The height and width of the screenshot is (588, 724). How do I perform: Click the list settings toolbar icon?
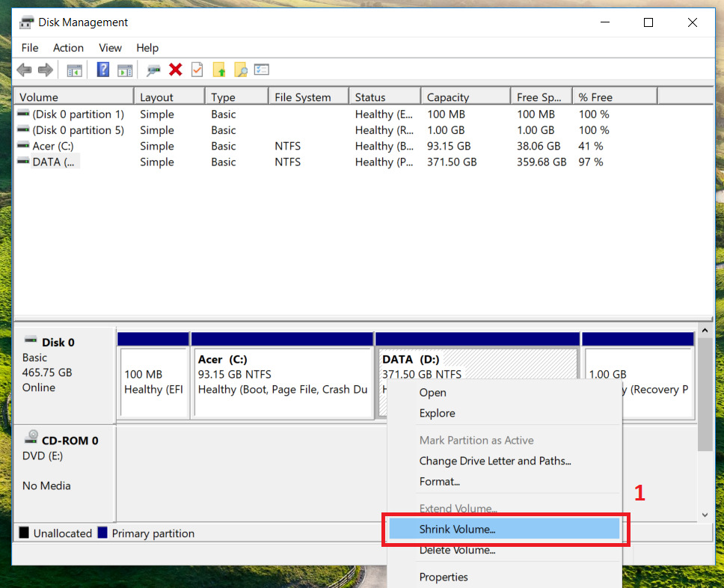point(261,70)
